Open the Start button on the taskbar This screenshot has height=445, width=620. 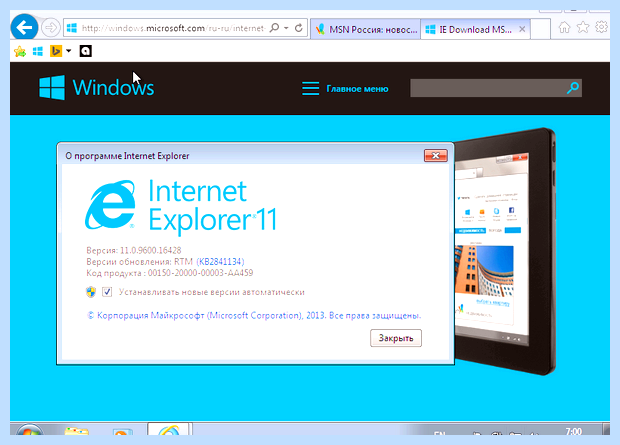[30, 430]
